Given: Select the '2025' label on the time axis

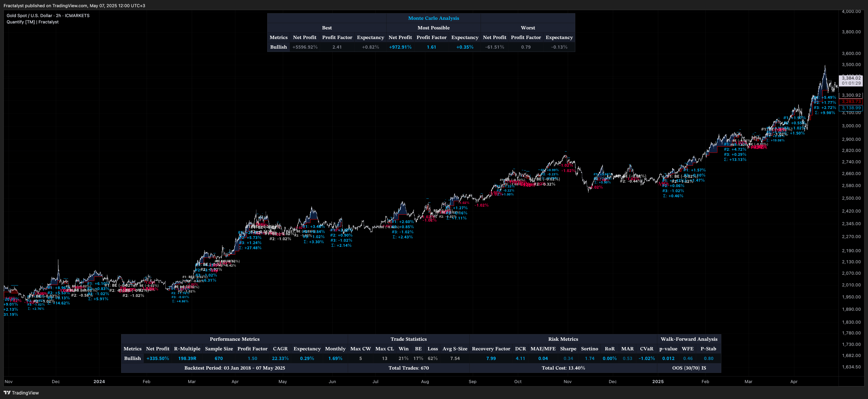Looking at the screenshot, I should tap(658, 382).
